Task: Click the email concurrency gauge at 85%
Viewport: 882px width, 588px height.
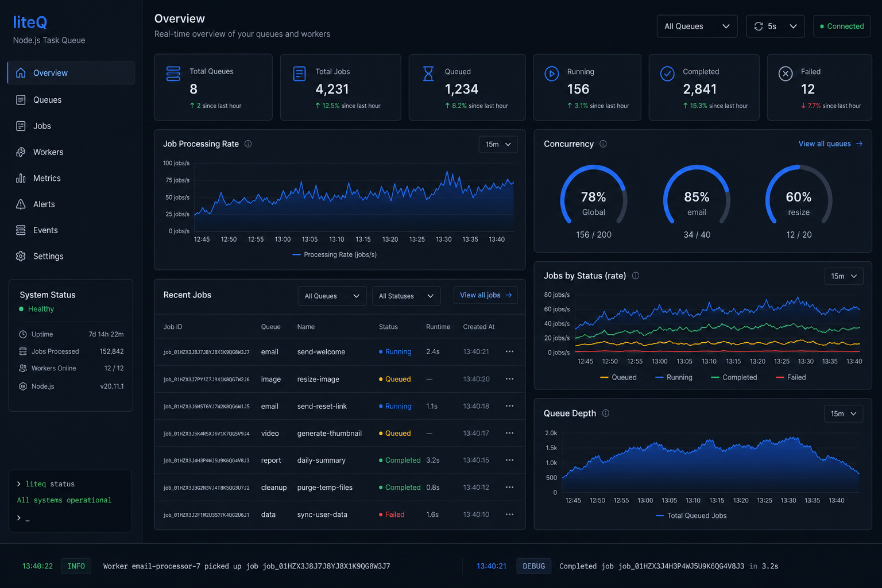Action: (697, 201)
